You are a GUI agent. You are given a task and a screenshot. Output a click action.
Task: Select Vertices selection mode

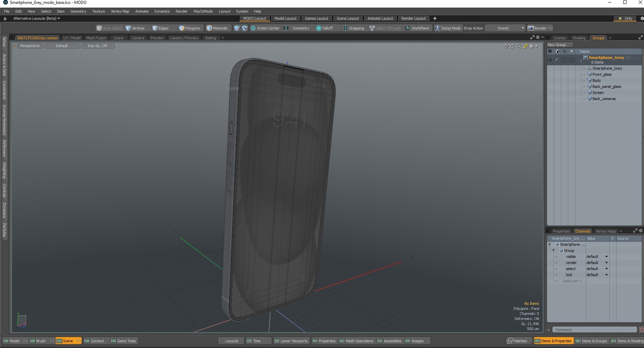tap(135, 28)
